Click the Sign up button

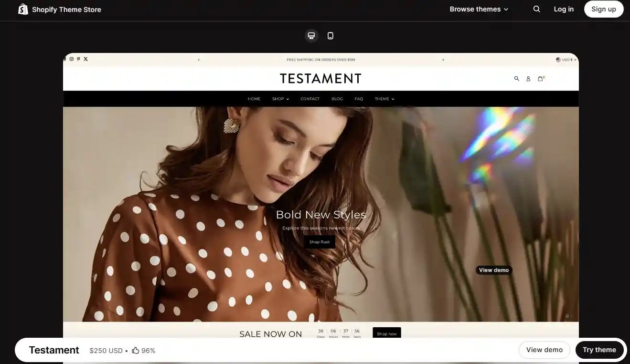(x=604, y=9)
